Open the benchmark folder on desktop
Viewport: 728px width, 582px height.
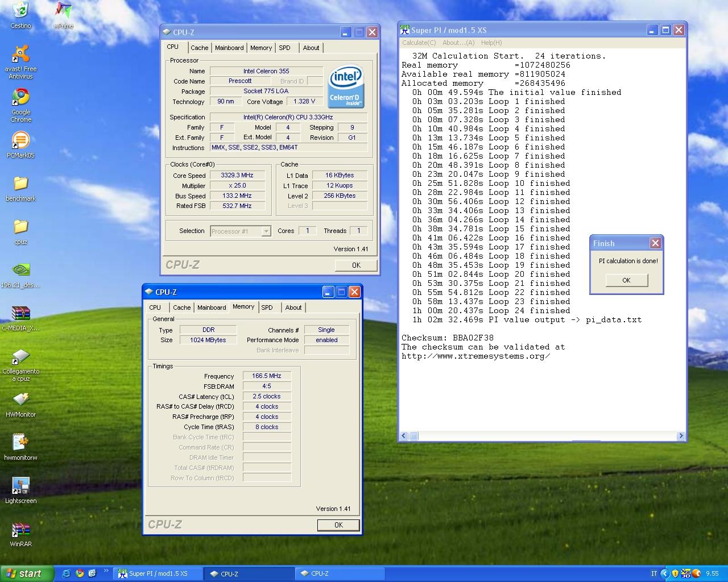pyautogui.click(x=20, y=184)
